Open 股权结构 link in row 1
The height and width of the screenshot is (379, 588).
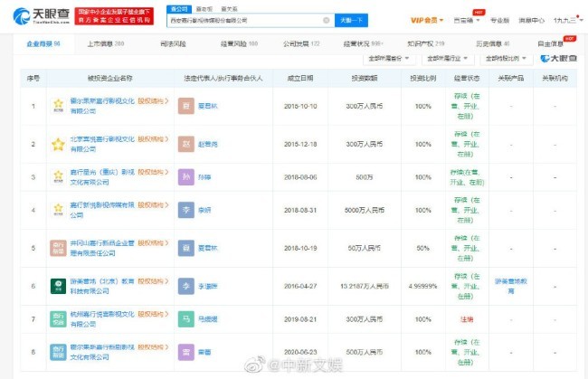pyautogui.click(x=154, y=100)
